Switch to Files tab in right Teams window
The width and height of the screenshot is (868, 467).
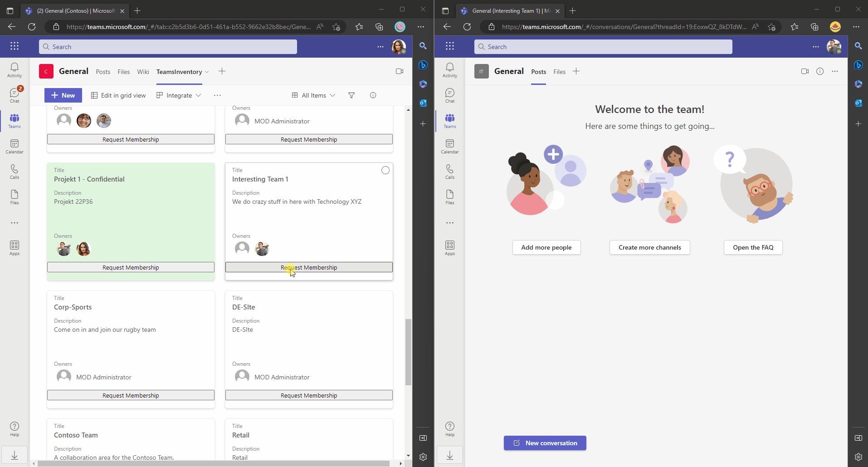tap(560, 72)
